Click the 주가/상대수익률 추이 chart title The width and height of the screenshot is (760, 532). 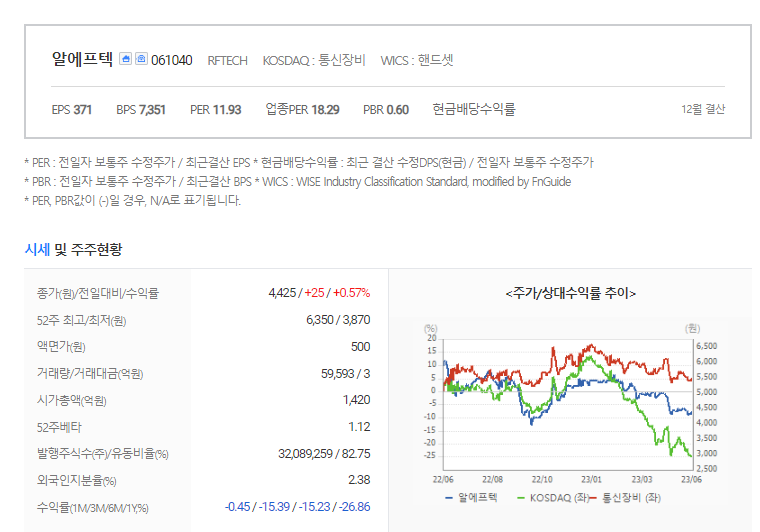coord(570,293)
